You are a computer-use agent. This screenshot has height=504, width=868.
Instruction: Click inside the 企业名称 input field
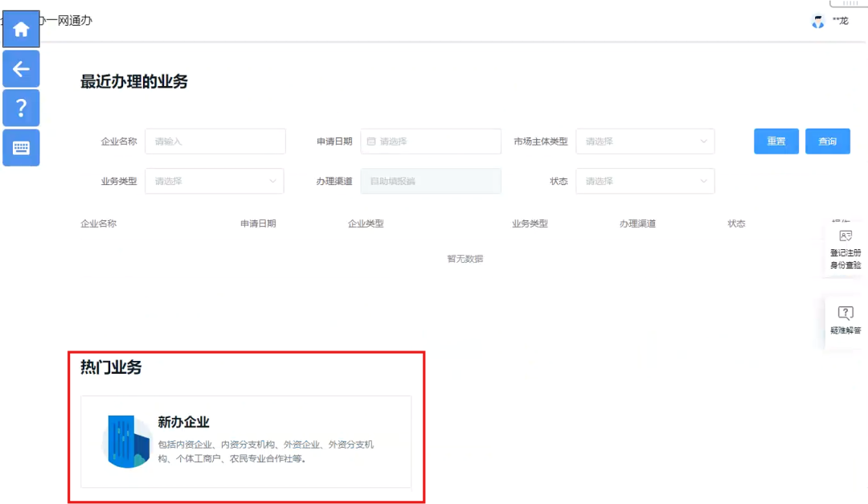click(215, 141)
